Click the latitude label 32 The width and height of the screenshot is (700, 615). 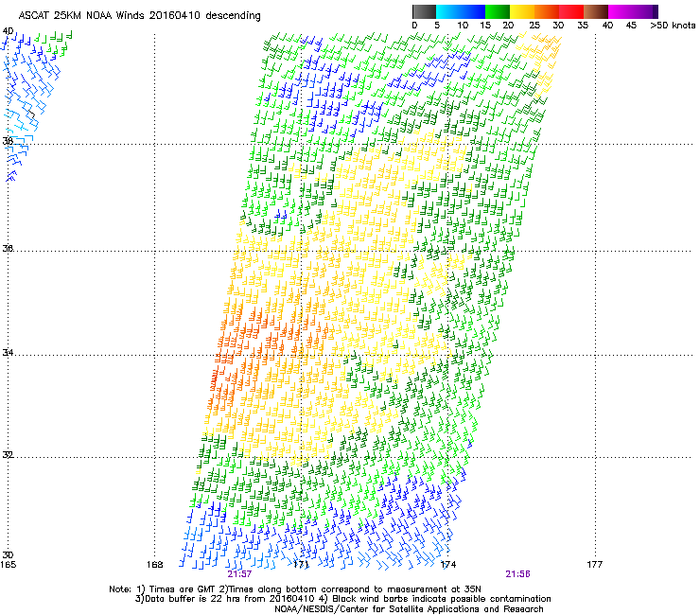tap(8, 455)
